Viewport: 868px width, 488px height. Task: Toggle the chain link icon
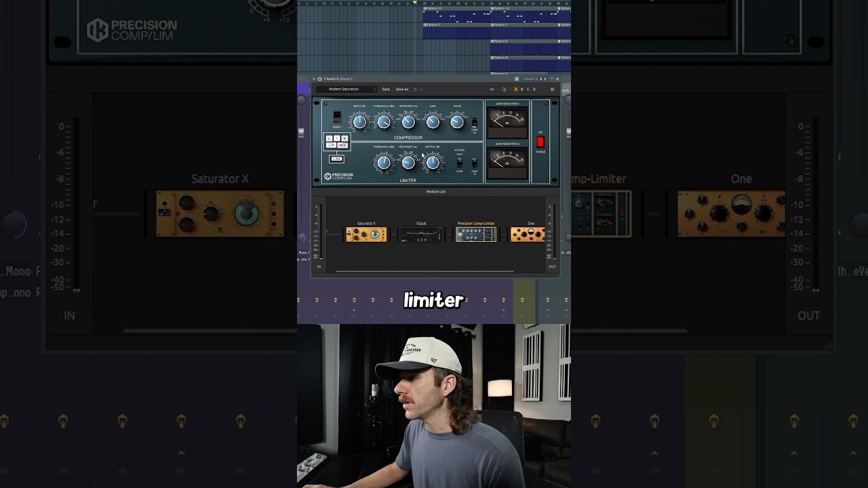[x=492, y=89]
